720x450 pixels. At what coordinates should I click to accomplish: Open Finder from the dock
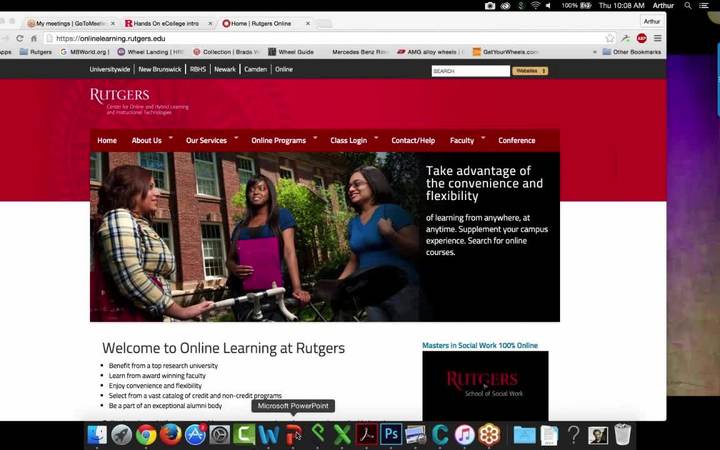tap(97, 434)
